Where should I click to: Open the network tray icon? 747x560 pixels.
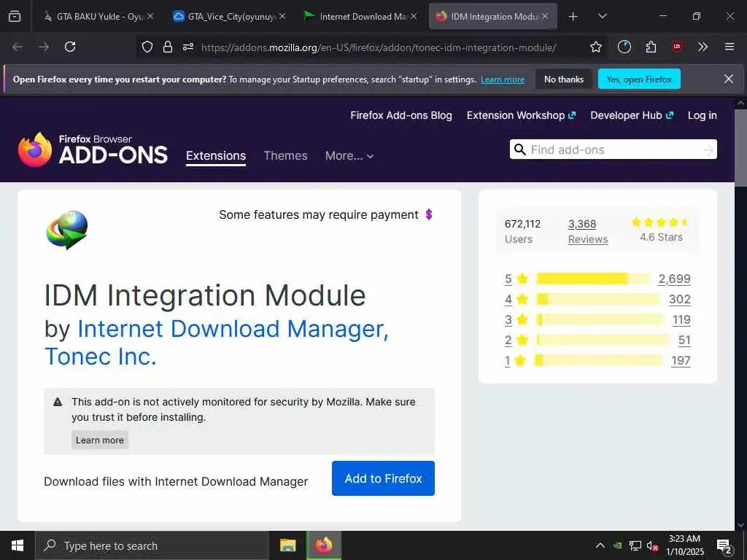click(x=635, y=545)
